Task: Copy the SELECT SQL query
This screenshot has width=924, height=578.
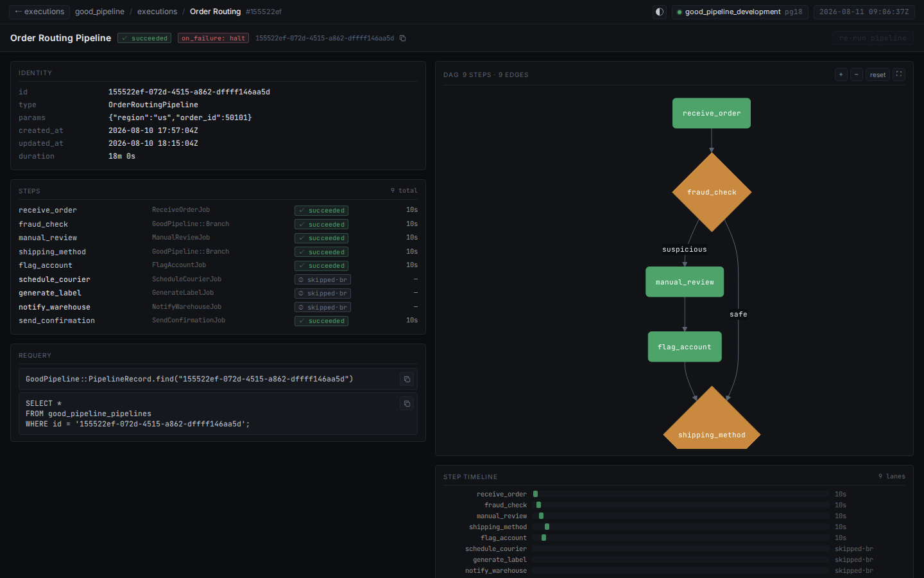Action: pos(407,404)
